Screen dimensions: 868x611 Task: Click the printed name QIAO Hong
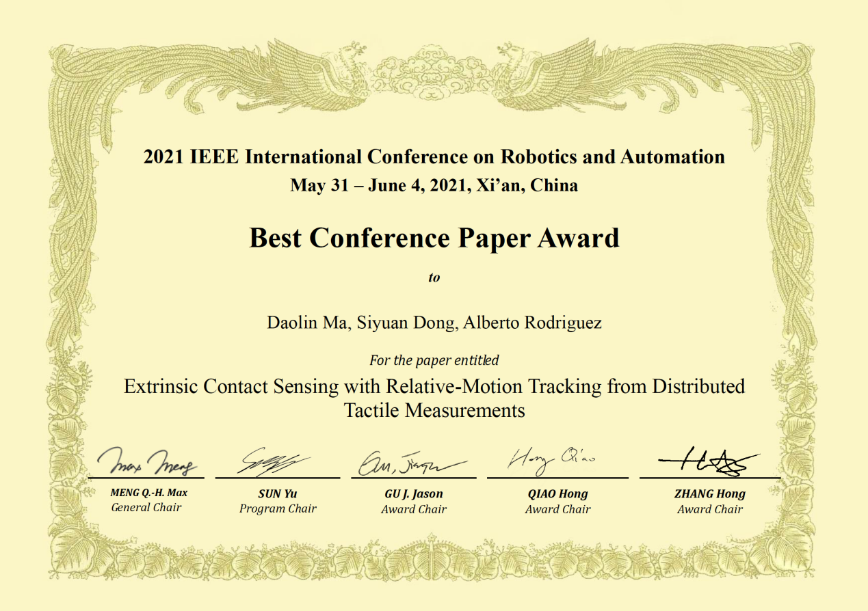(x=557, y=493)
